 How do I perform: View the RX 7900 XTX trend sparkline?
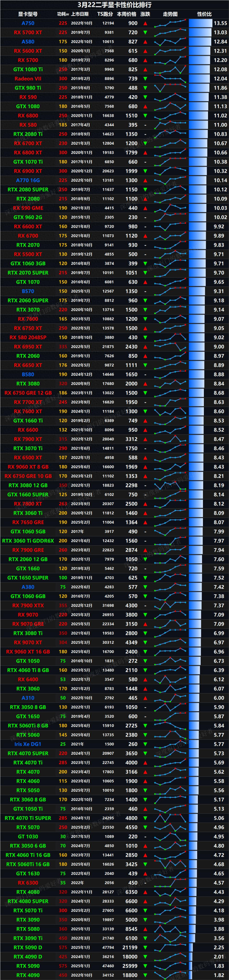(170, 606)
